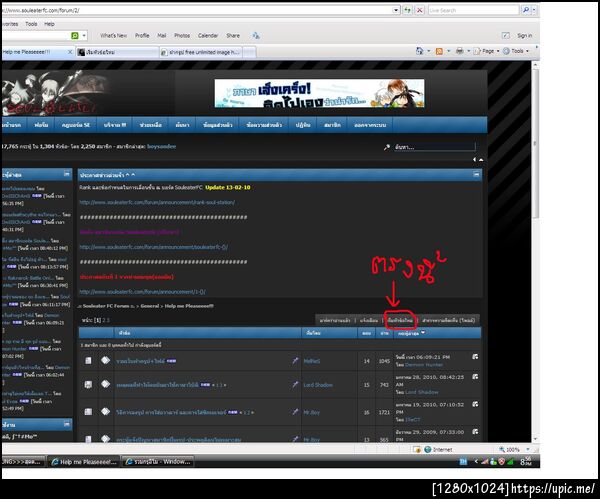The height and width of the screenshot is (499, 600).
Task: Click the author link Lord Shadow
Action: coord(318,385)
